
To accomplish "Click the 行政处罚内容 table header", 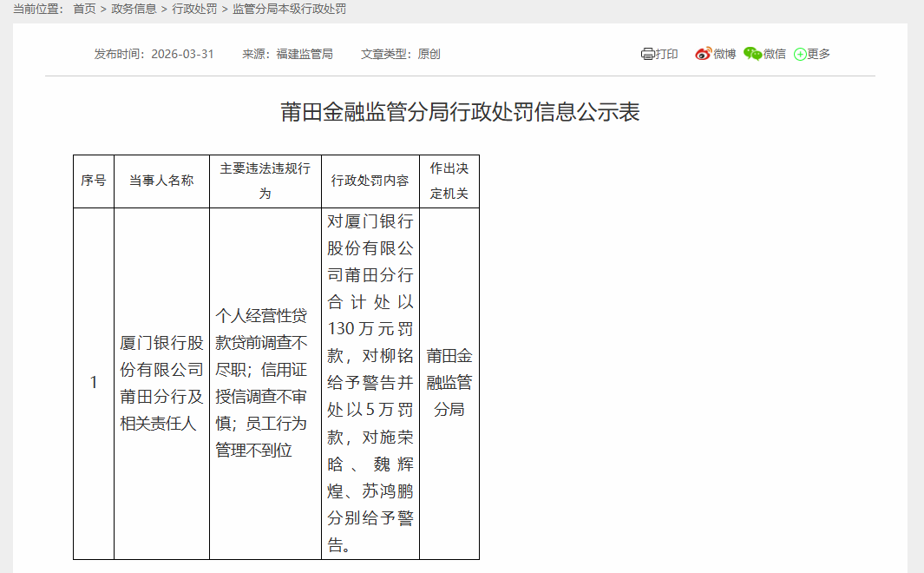I will 370,181.
